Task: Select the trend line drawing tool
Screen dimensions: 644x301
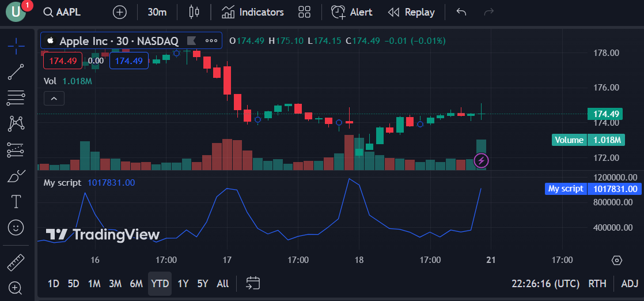Action: point(16,72)
